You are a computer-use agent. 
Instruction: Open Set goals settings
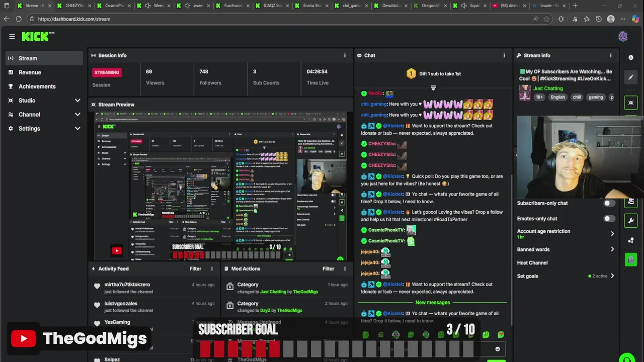click(566, 276)
